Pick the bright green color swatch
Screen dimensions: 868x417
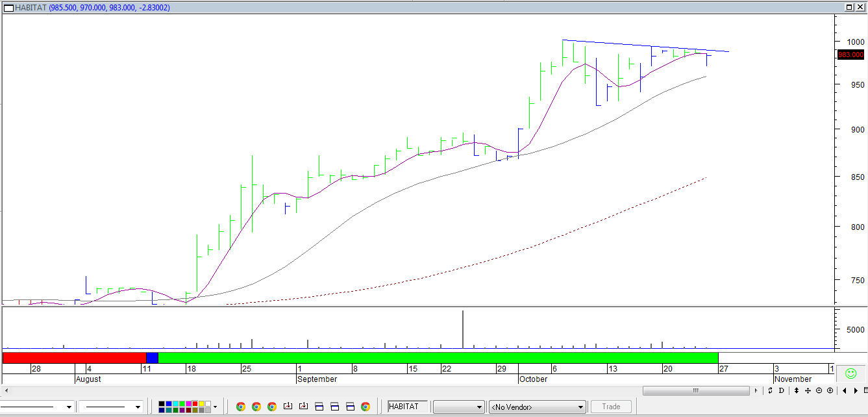click(182, 403)
